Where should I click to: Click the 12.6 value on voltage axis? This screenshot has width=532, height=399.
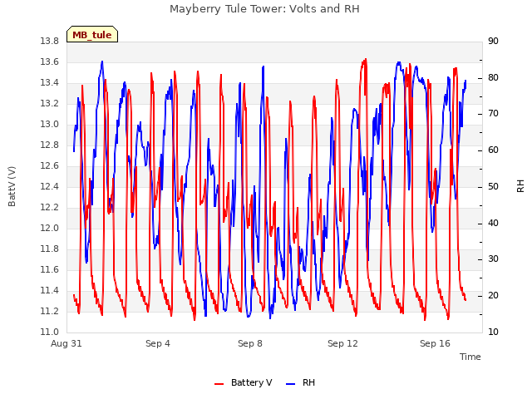pyautogui.click(x=50, y=165)
